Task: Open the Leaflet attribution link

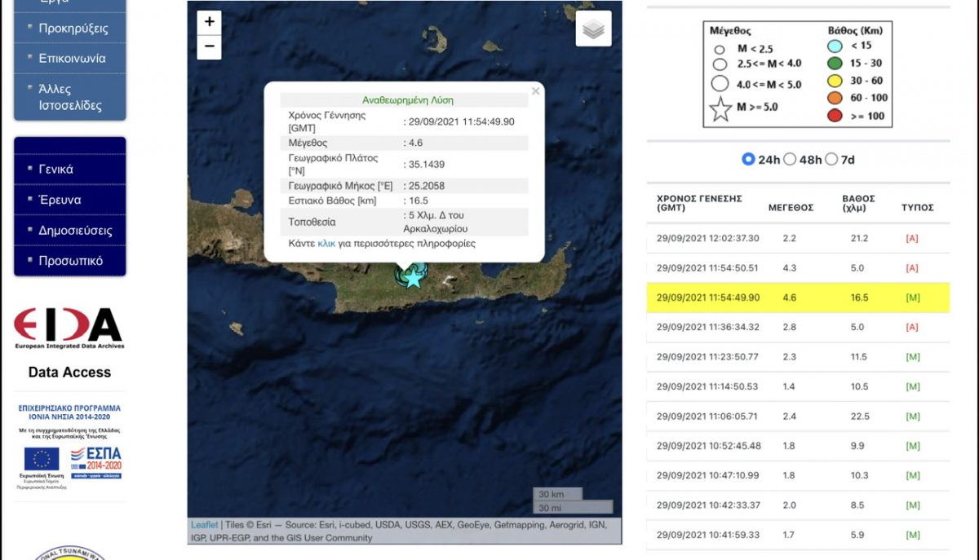Action: (204, 525)
